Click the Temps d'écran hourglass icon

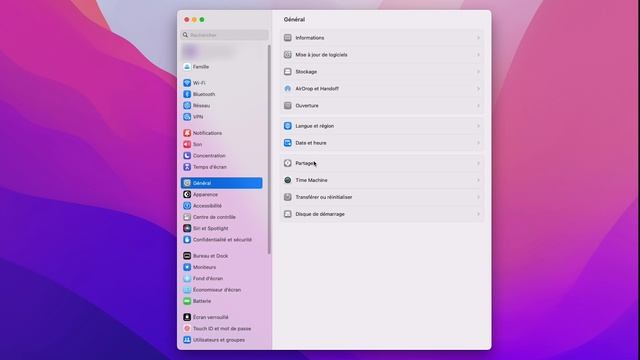187,167
